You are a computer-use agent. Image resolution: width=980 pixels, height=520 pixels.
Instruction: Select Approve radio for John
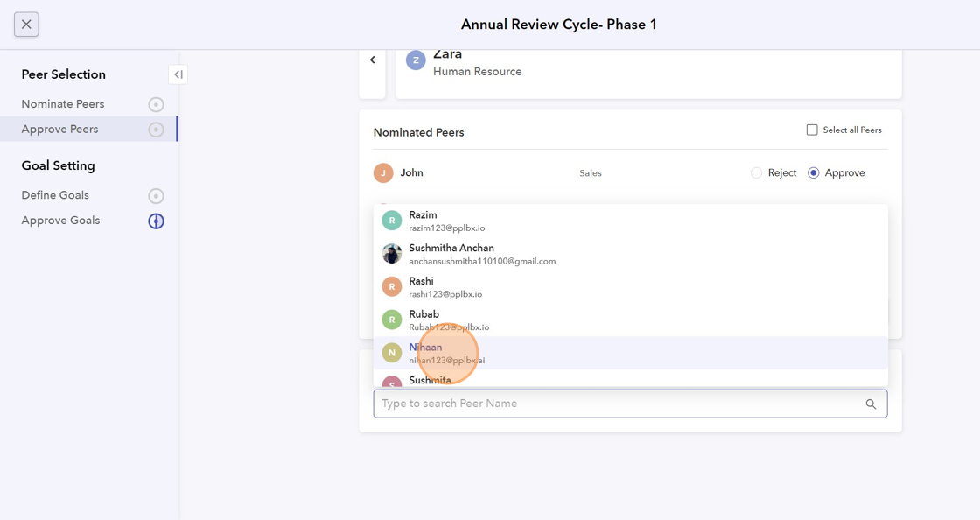(814, 173)
